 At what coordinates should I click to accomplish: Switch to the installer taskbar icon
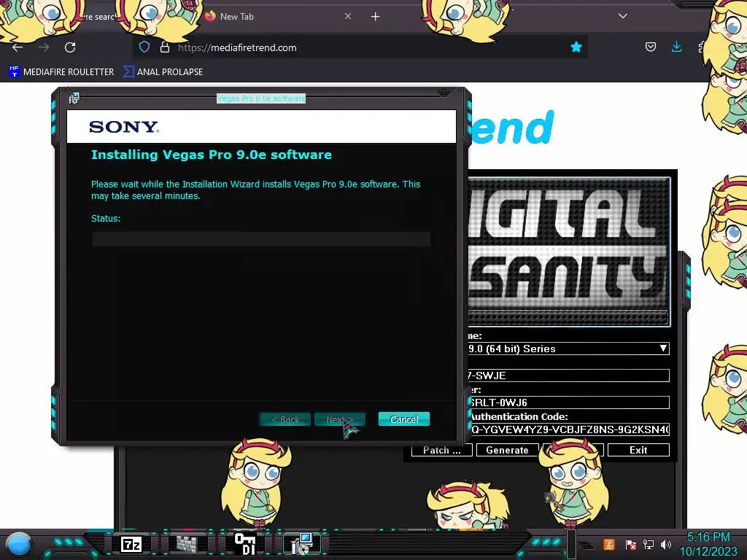[301, 544]
